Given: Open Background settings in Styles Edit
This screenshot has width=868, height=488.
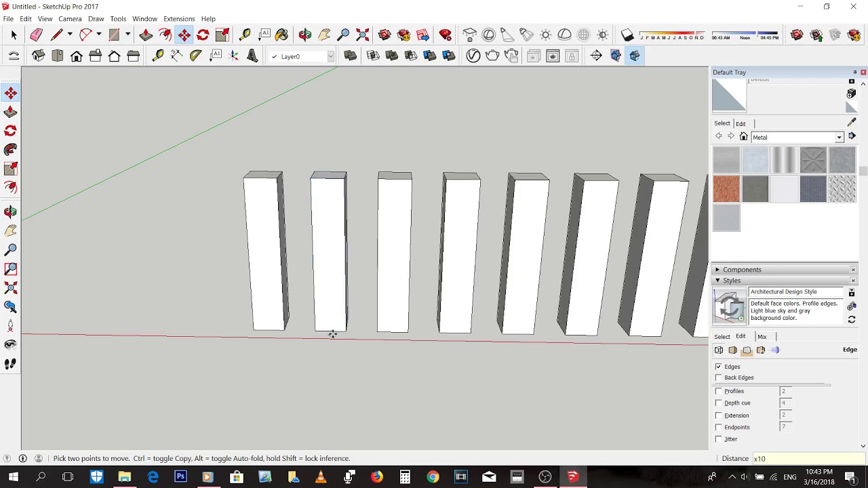Looking at the screenshot, I should point(747,350).
